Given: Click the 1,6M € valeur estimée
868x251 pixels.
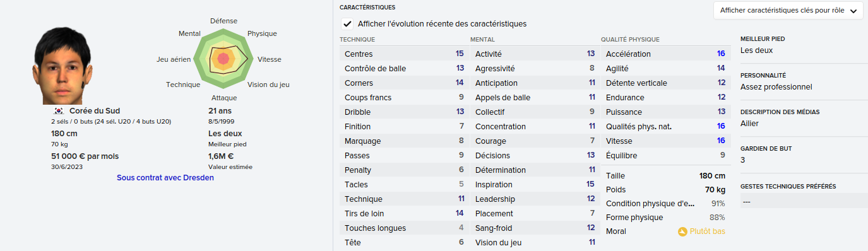Looking at the screenshot, I should point(221,156).
